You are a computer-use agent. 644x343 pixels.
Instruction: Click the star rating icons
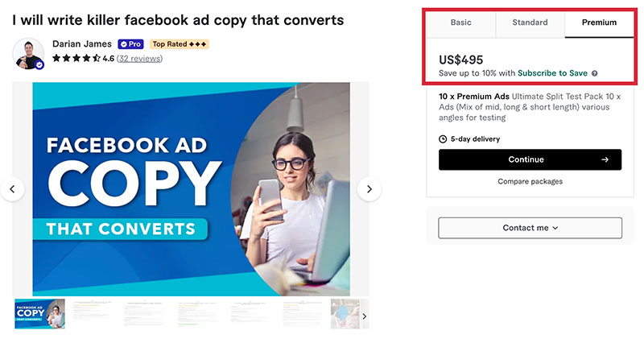click(x=76, y=58)
